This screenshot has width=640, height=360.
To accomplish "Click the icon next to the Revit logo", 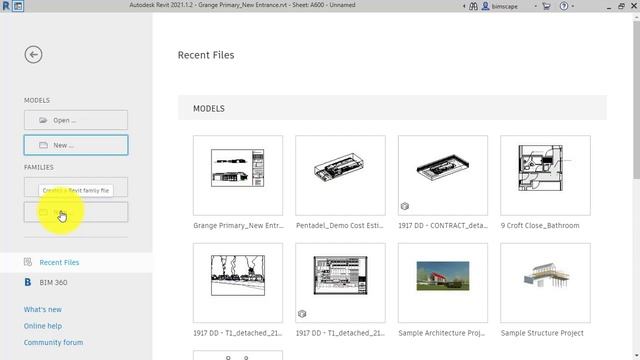I will (x=18, y=6).
